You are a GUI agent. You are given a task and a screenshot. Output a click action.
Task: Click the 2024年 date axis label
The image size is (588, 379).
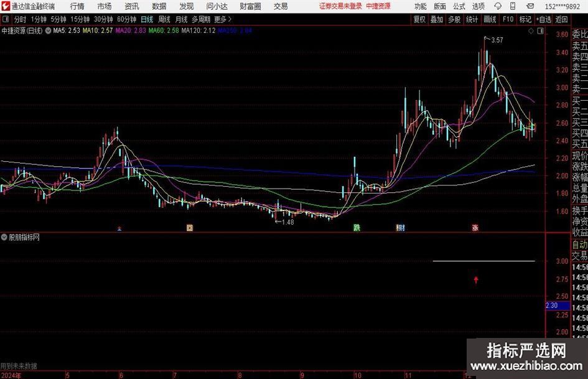coord(11,375)
